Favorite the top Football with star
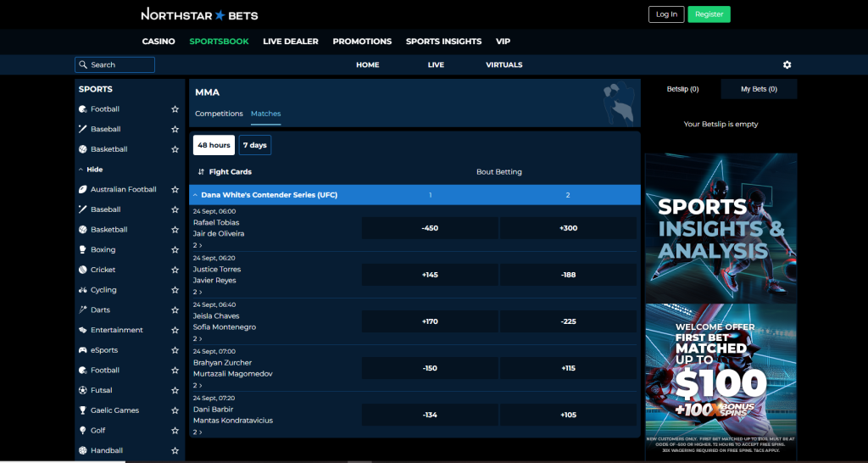 175,109
